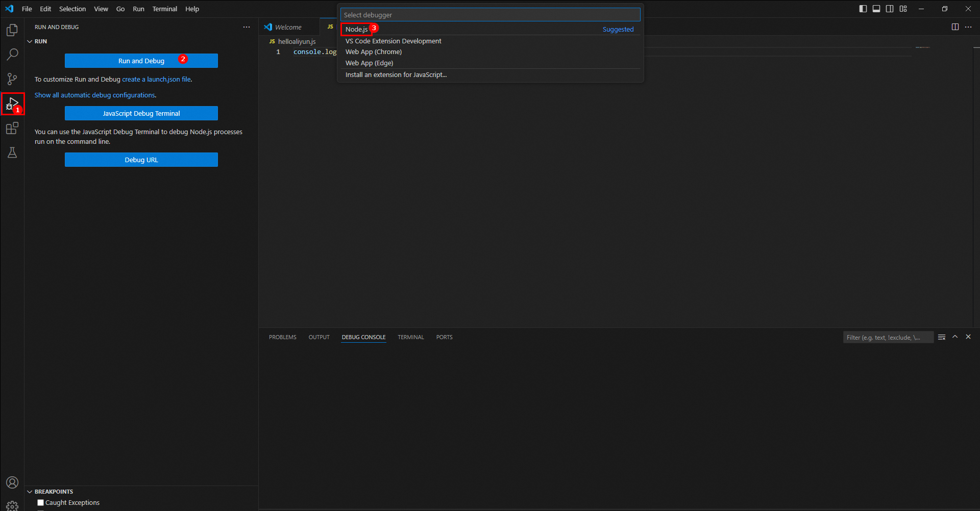
Task: Select Web App (Edge) debugger
Action: tap(490, 63)
